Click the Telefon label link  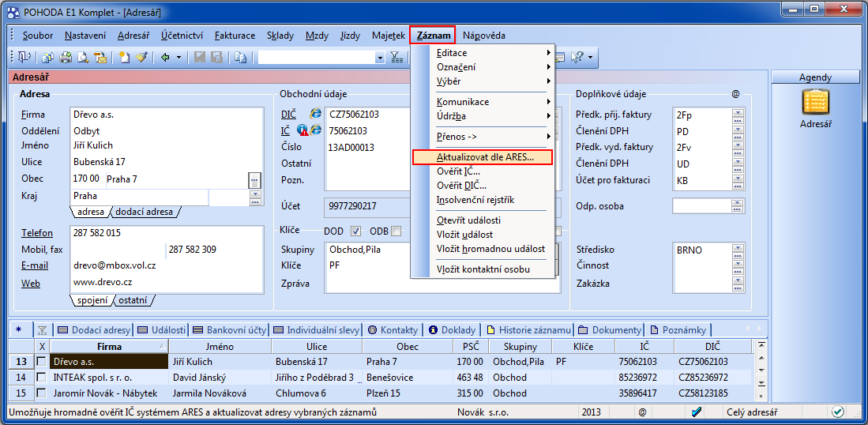point(37,232)
